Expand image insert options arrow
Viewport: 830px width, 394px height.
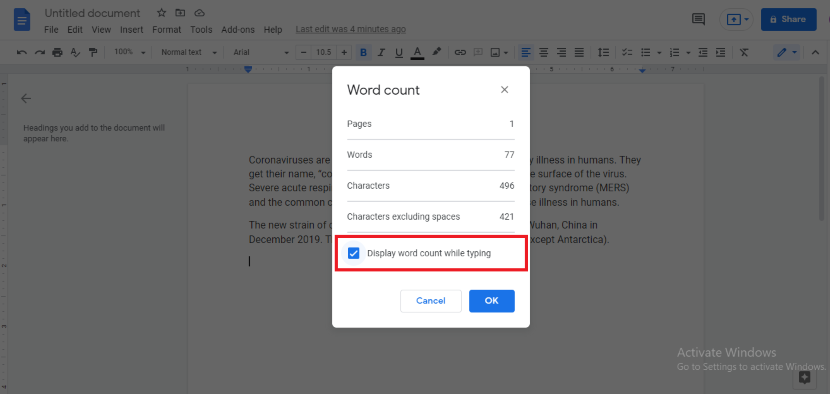coord(506,52)
